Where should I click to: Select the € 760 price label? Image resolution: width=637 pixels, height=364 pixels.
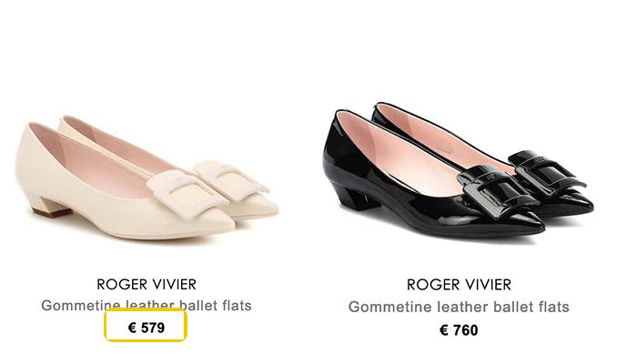point(459,330)
